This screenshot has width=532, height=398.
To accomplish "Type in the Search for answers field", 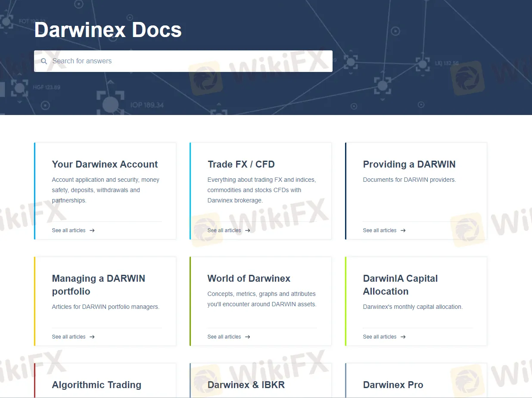I will point(190,61).
